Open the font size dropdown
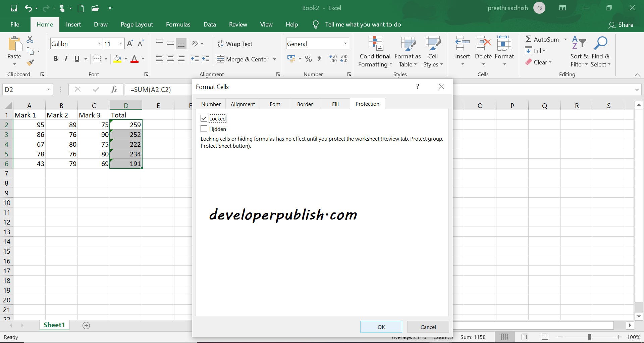The image size is (644, 343). click(x=120, y=43)
